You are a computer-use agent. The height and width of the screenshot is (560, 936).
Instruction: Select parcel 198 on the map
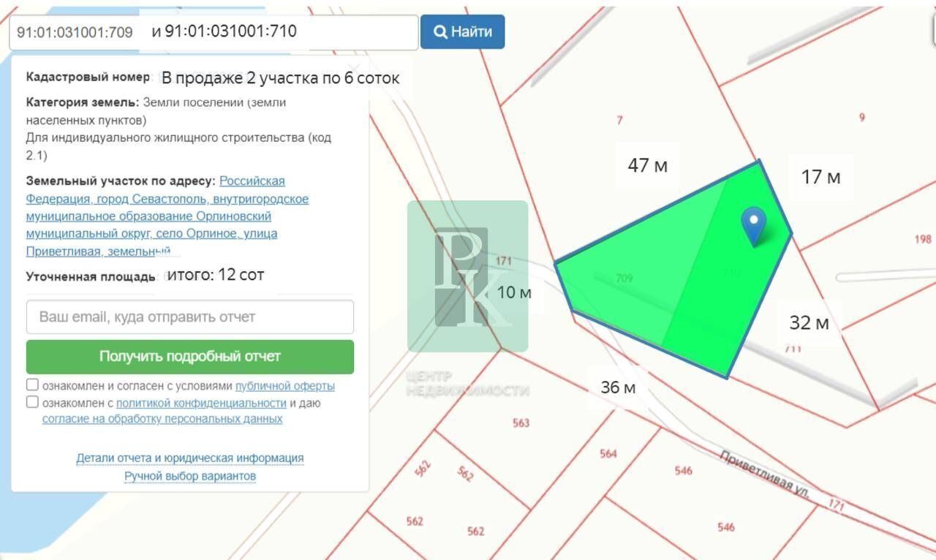(923, 239)
